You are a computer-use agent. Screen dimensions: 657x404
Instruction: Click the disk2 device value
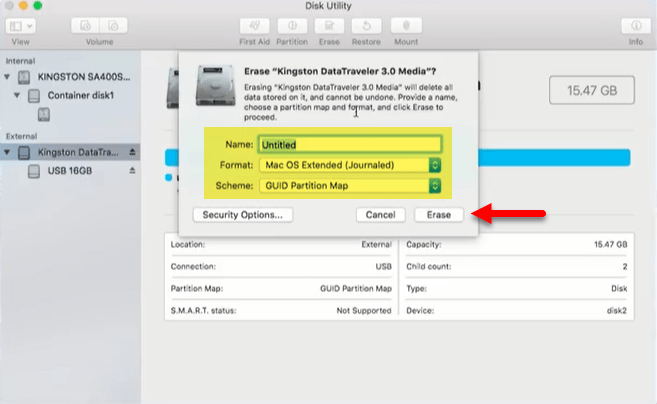(617, 311)
